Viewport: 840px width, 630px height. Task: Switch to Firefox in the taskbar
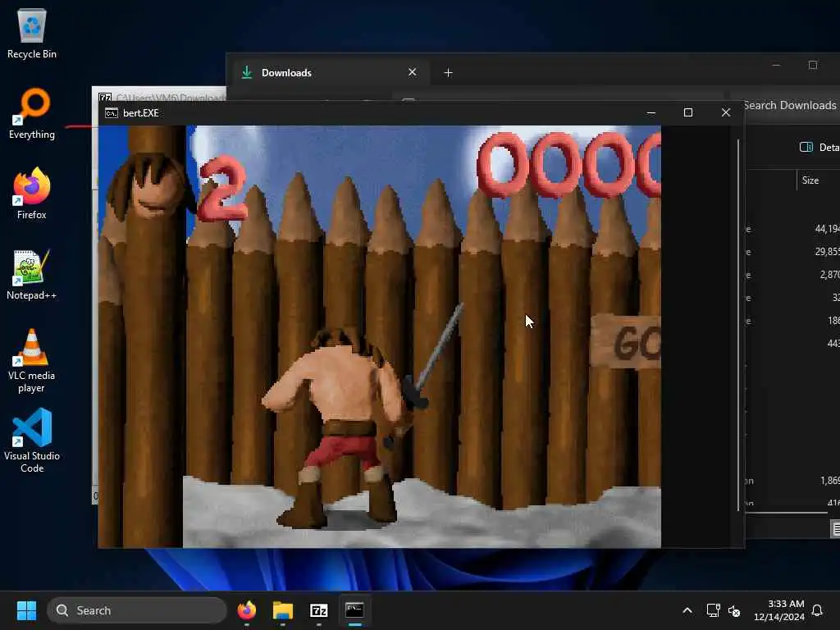[x=246, y=610]
